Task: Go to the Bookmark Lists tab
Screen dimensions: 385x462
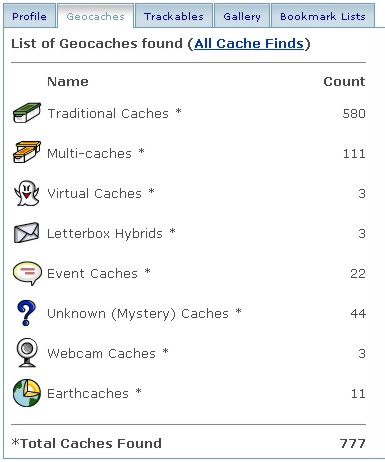Action: coord(323,16)
